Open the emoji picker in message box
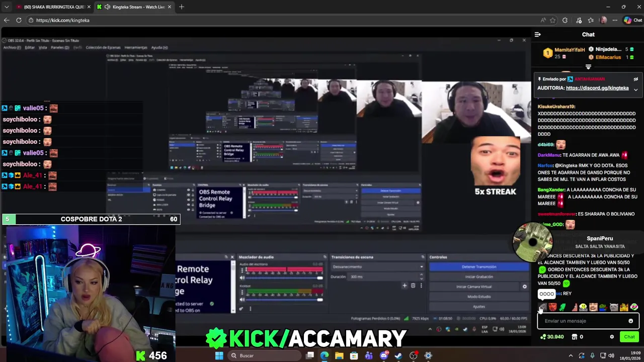The image size is (644, 362). (630, 321)
